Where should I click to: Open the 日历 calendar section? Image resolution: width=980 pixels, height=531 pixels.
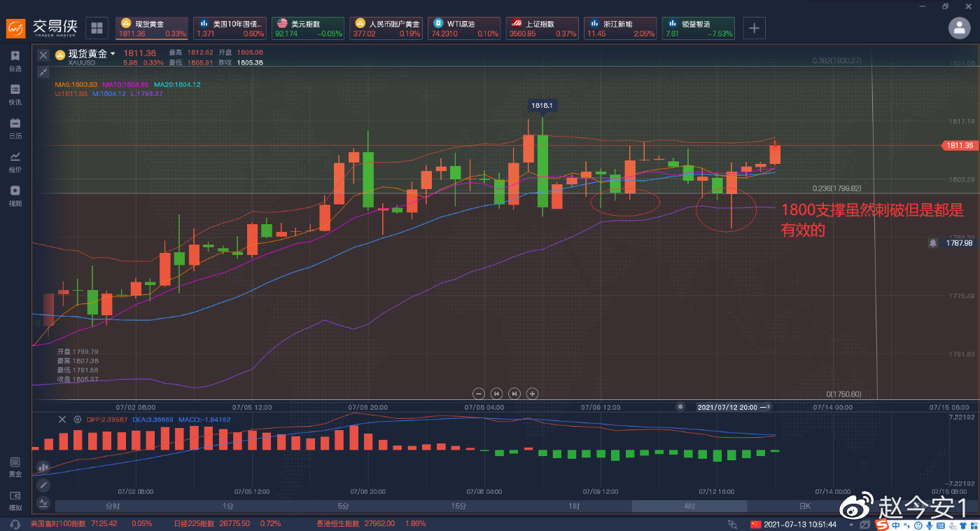point(15,128)
